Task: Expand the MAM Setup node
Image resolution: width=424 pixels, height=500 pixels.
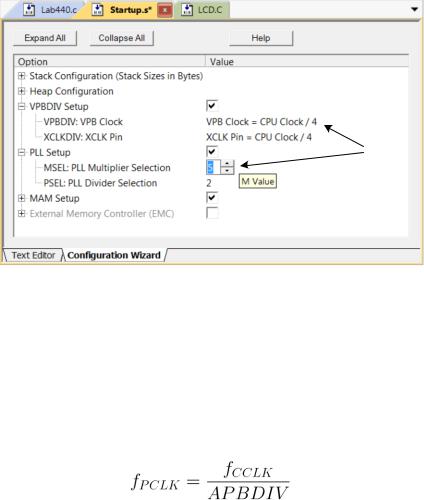Action: pos(22,198)
